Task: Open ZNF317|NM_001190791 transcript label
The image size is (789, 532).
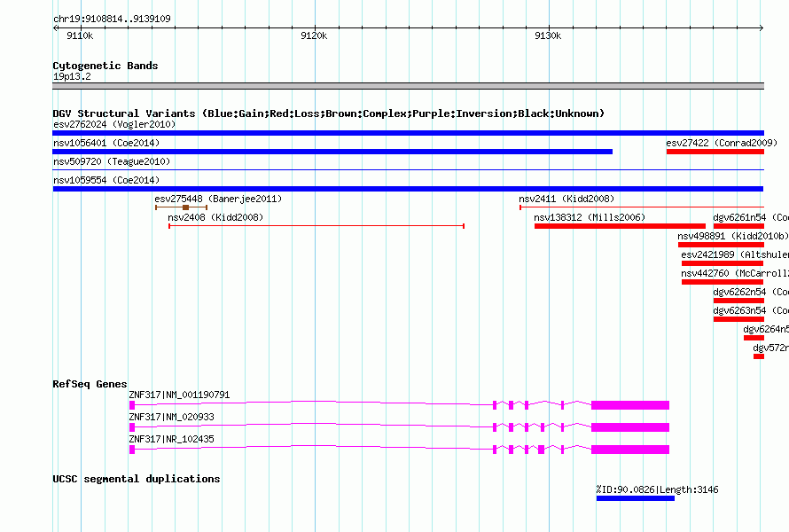Action: [x=179, y=395]
